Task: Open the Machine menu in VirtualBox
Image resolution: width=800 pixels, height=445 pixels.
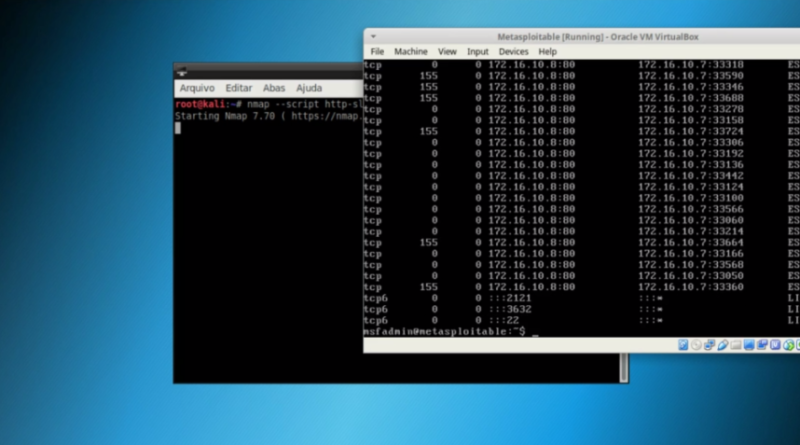Action: pyautogui.click(x=411, y=52)
